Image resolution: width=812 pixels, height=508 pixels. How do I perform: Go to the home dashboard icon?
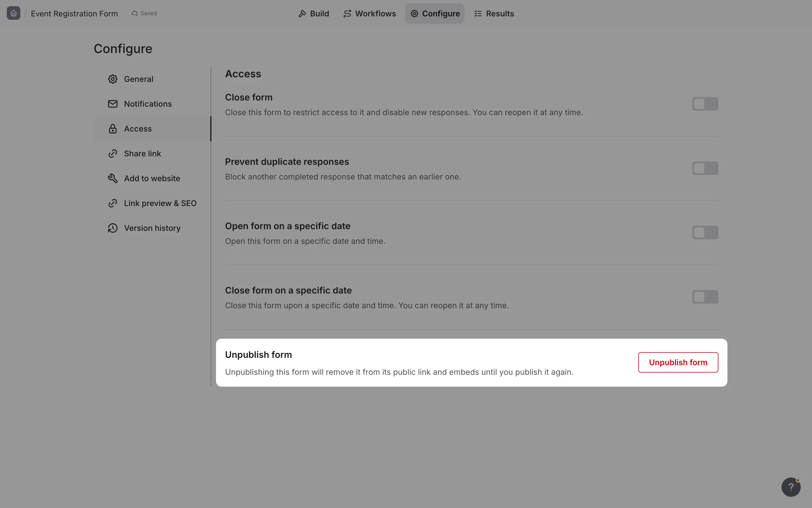pos(14,14)
